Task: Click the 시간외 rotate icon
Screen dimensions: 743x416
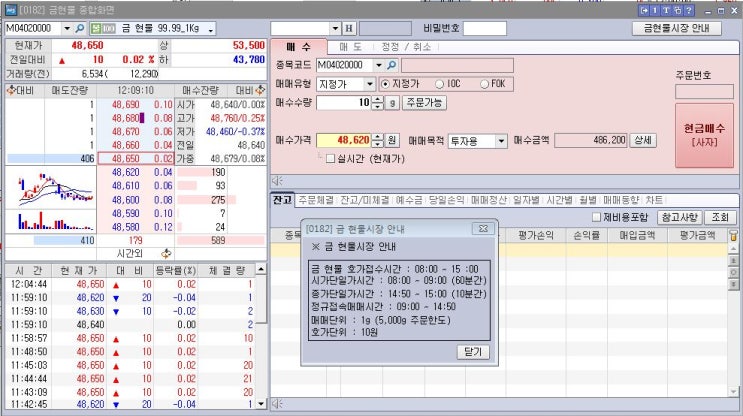Action: click(x=166, y=254)
